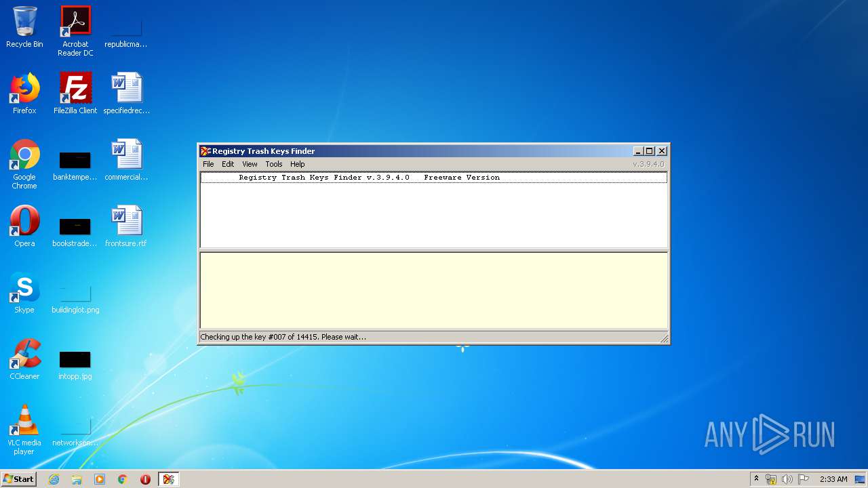Close the Registry Trash Keys Finder window

coord(662,151)
